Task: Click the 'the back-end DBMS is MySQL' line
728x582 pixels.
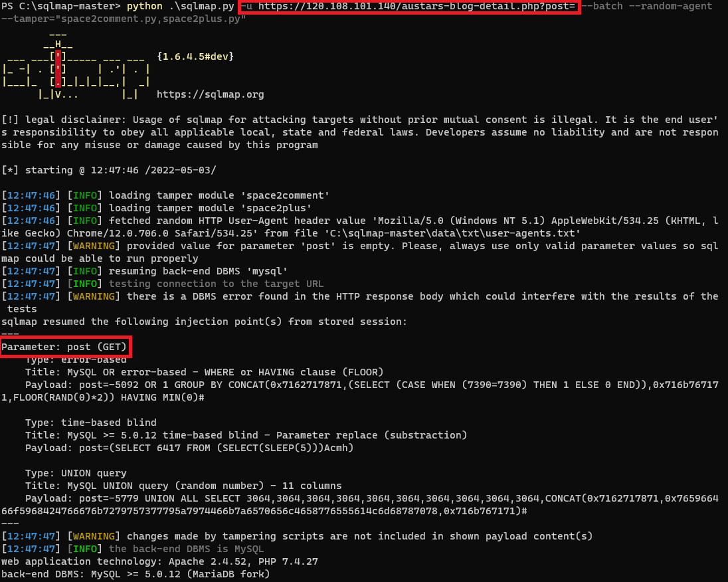Action: [x=132, y=549]
